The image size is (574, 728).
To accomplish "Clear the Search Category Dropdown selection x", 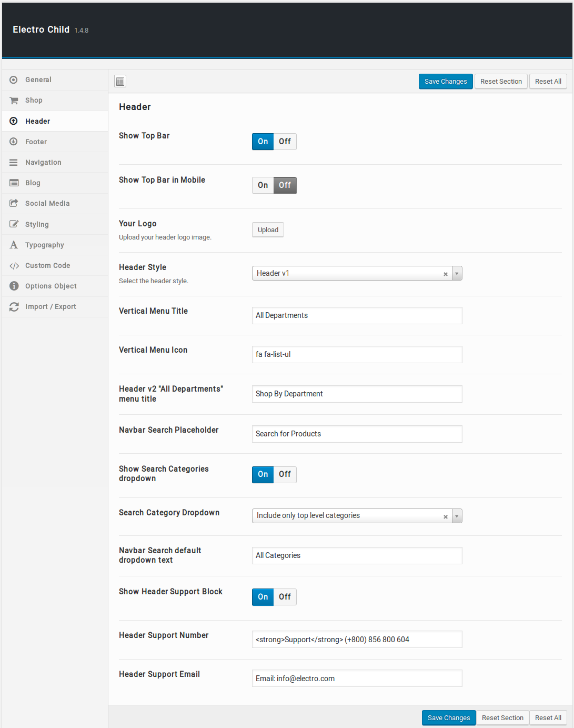I will click(x=446, y=516).
